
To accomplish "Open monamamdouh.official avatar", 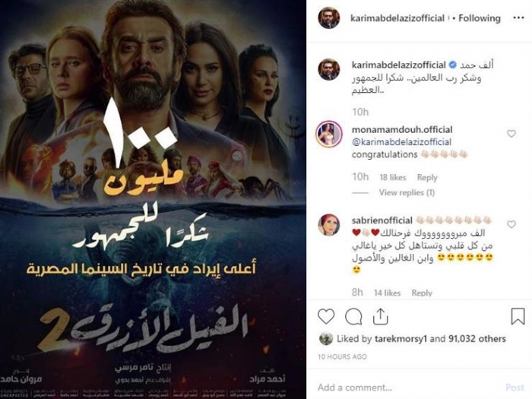I will pyautogui.click(x=329, y=134).
